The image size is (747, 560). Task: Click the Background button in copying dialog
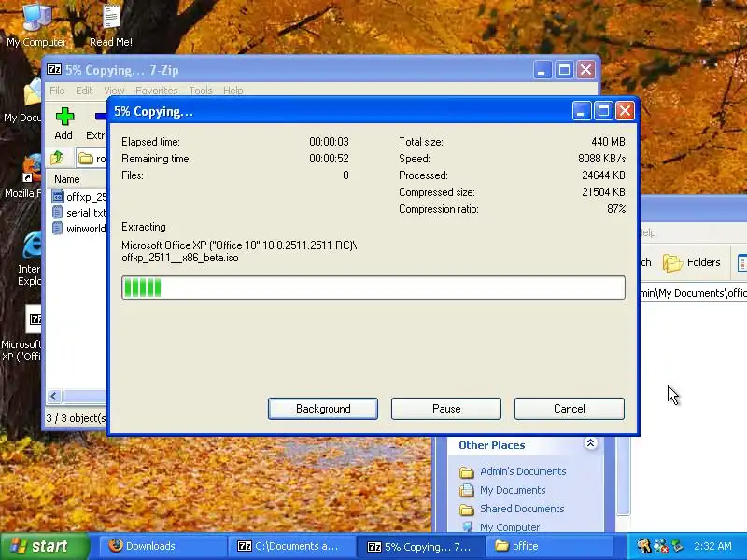click(x=323, y=409)
